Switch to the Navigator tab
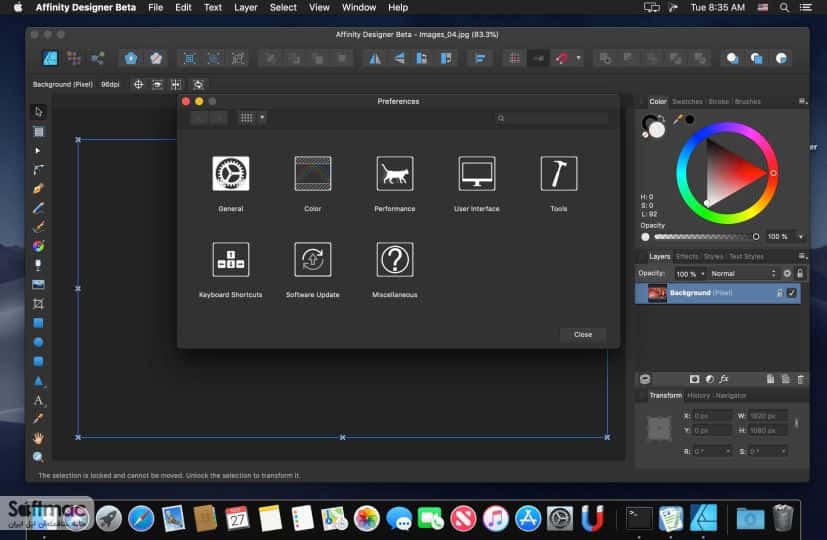 pos(730,396)
